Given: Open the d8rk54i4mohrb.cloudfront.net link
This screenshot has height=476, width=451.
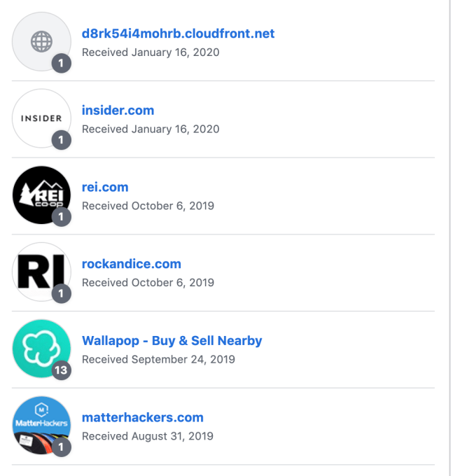Looking at the screenshot, I should point(178,34).
